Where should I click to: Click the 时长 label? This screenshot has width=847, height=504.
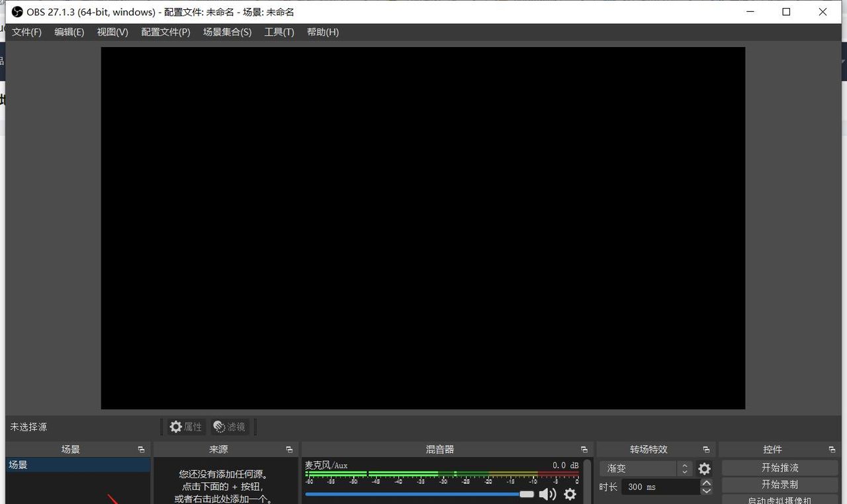tap(608, 487)
